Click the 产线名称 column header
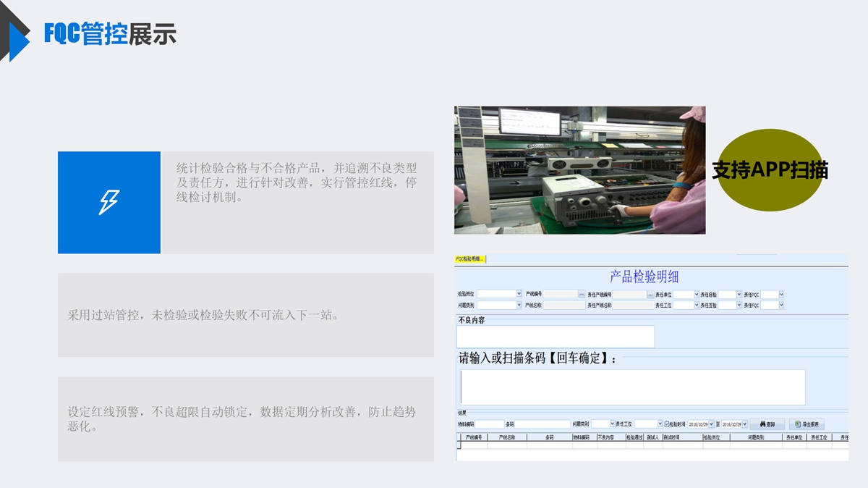The width and height of the screenshot is (868, 488). click(506, 437)
